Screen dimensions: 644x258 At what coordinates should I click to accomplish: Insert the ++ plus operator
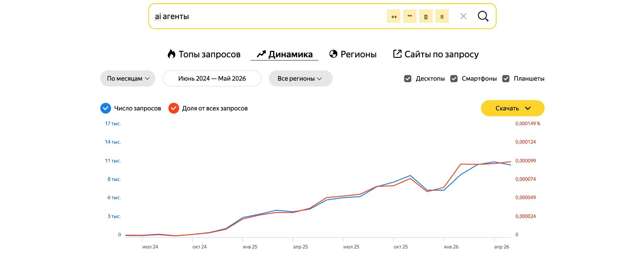(394, 16)
